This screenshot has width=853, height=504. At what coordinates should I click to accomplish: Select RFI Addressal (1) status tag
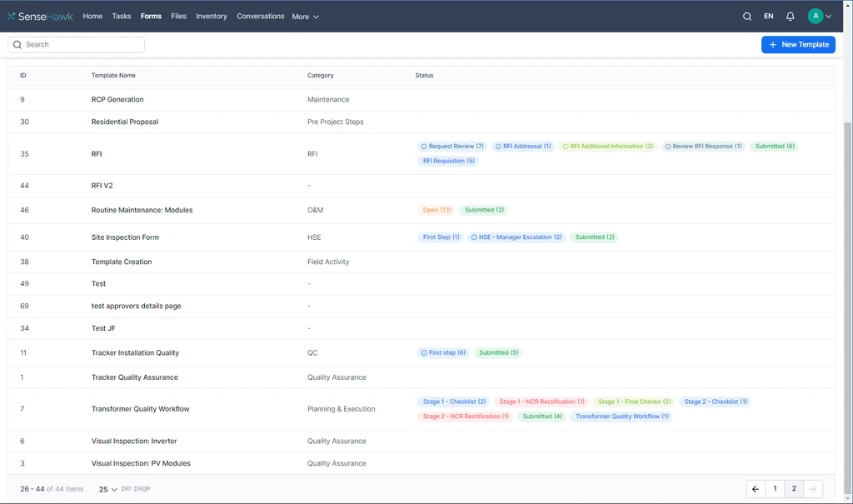tap(523, 147)
